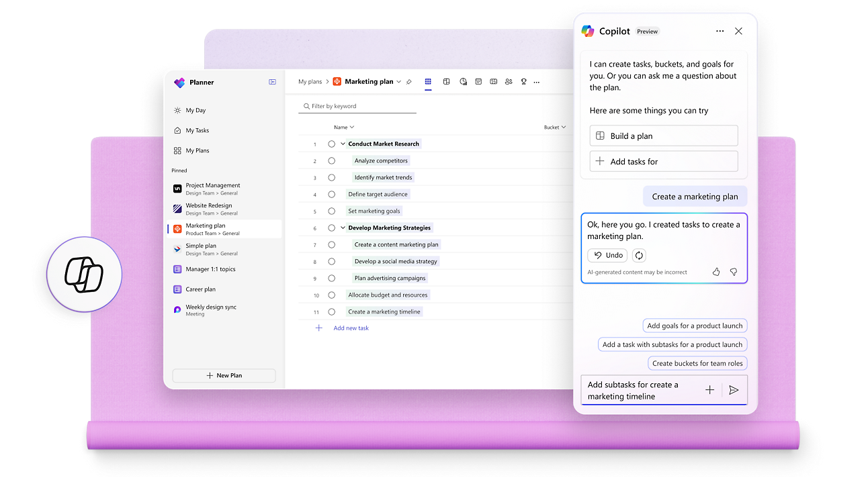
Task: Click the Website Redesign plan icon
Action: pos(177,209)
